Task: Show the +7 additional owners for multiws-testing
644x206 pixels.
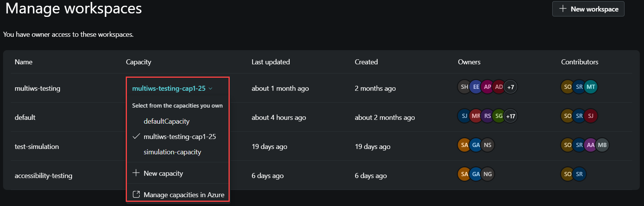Action: click(511, 87)
